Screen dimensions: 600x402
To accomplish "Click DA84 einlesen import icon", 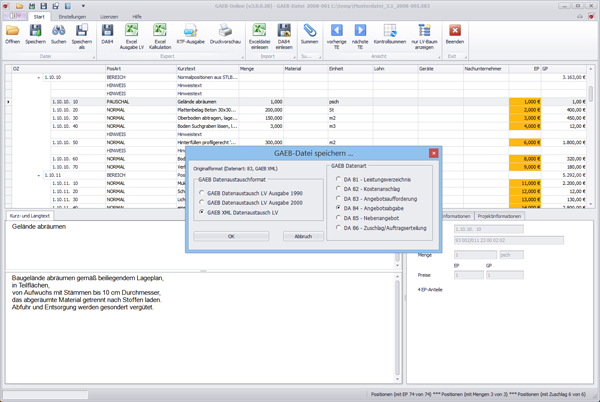I will (x=284, y=31).
